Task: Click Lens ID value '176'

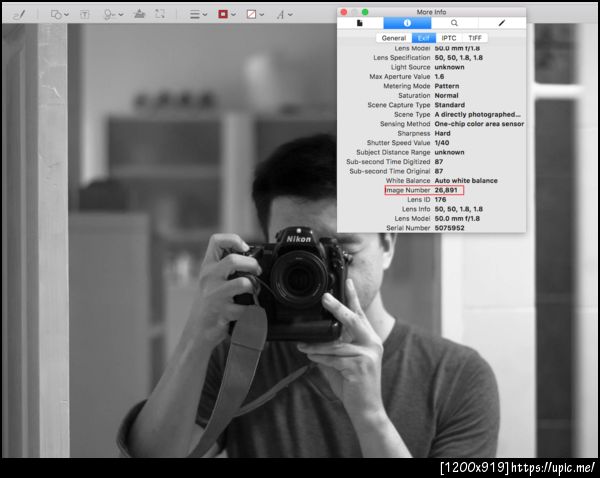Action: click(440, 199)
